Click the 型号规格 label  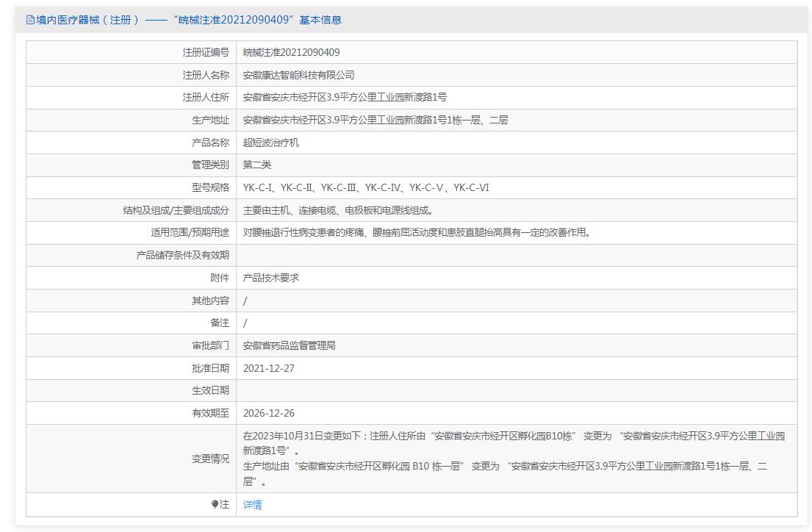coord(210,187)
